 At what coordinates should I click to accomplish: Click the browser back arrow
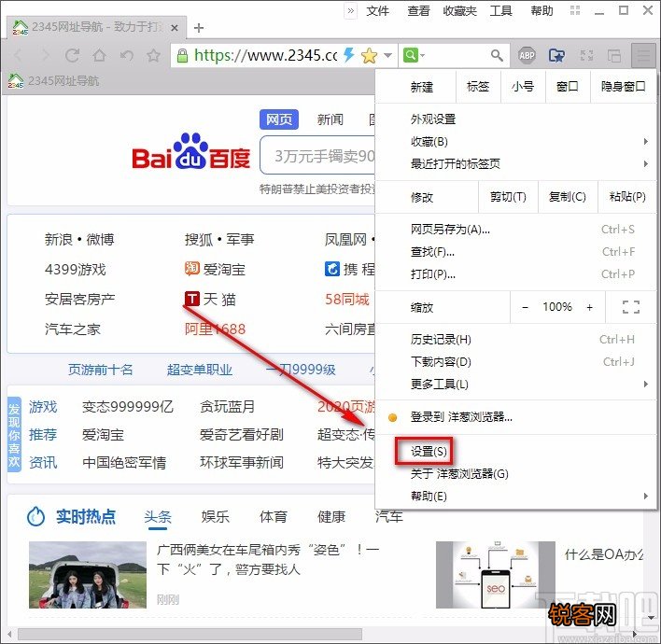pos(18,55)
